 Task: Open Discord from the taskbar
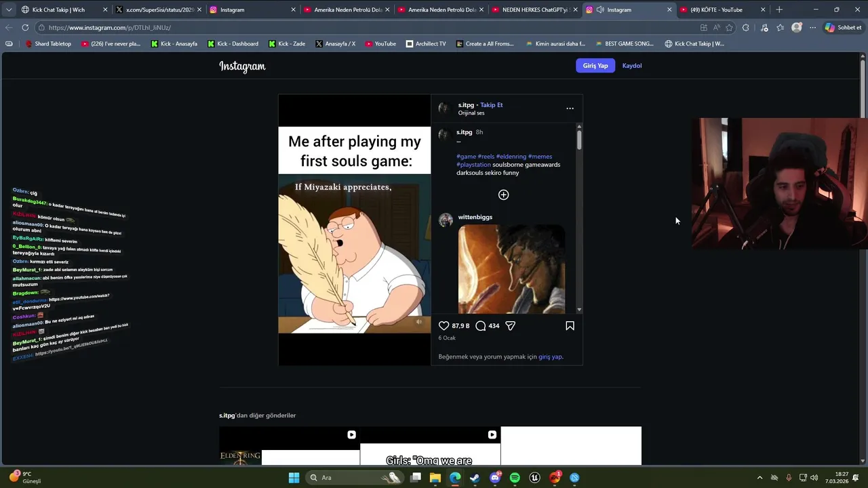[x=495, y=478]
